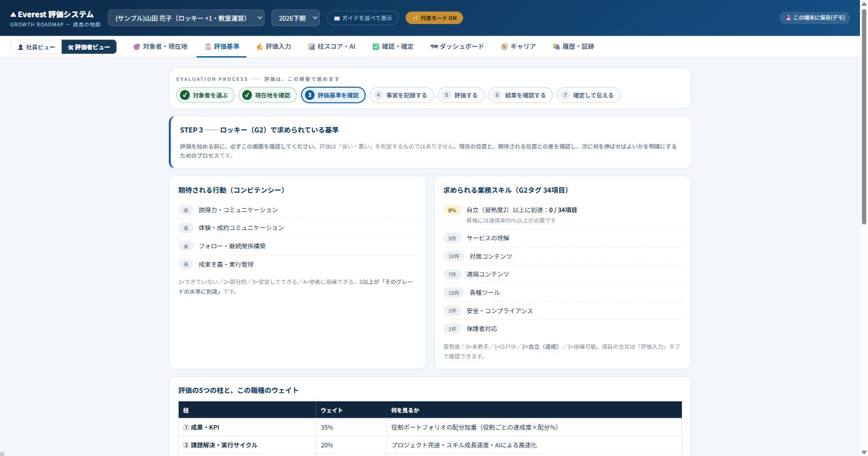Click the 35% weight cell
This screenshot has height=456, width=868.
pos(351,427)
